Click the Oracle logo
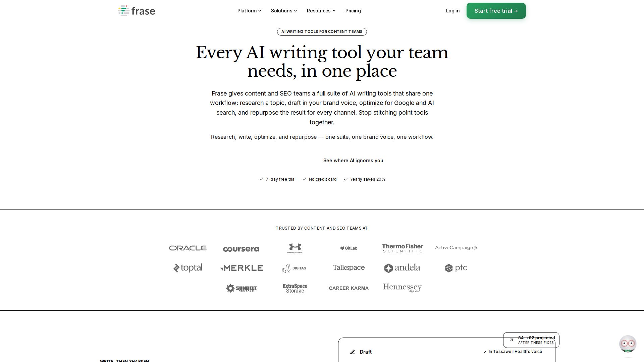Screen dimensions: 644x362 [x=187, y=248]
